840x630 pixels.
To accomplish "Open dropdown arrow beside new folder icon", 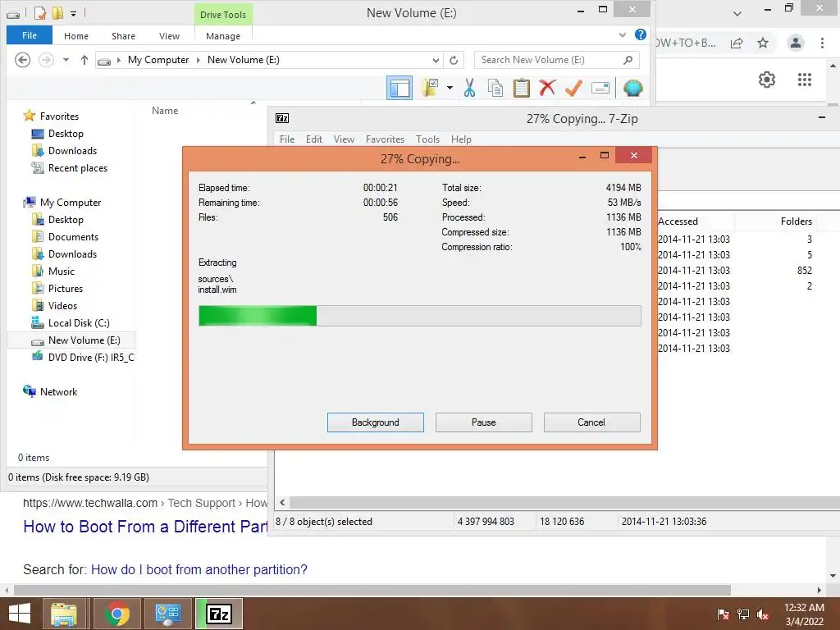I will click(x=450, y=88).
